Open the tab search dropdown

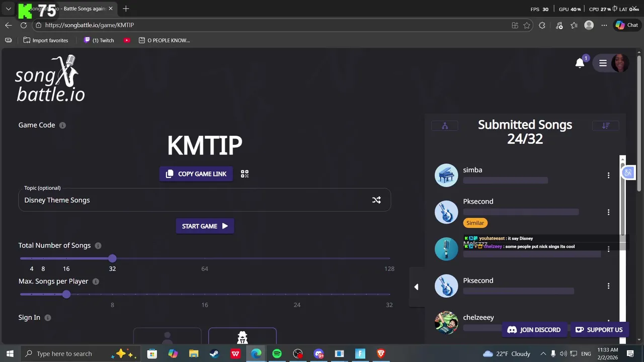click(9, 9)
